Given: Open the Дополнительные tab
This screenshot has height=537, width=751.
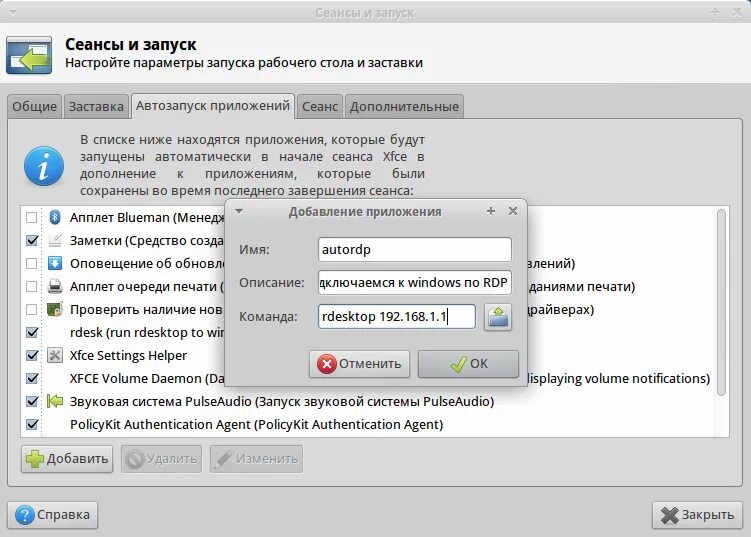Looking at the screenshot, I should (404, 106).
